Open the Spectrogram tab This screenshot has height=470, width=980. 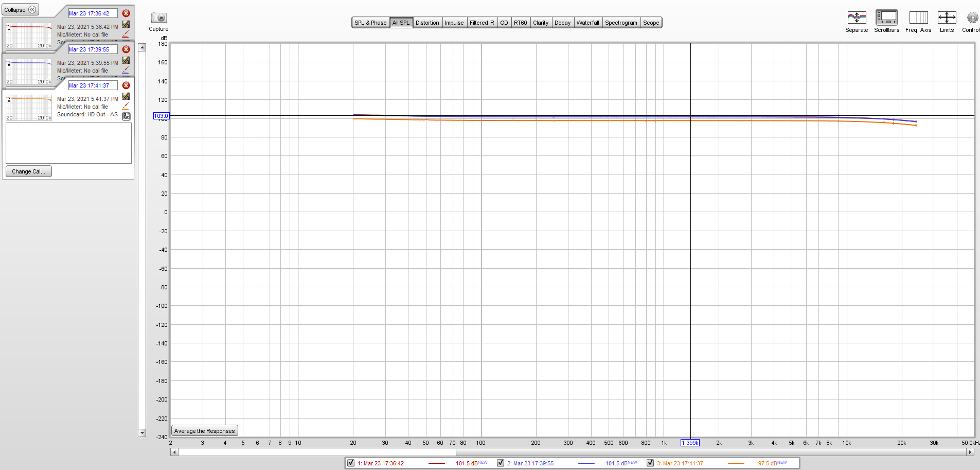pyautogui.click(x=621, y=23)
